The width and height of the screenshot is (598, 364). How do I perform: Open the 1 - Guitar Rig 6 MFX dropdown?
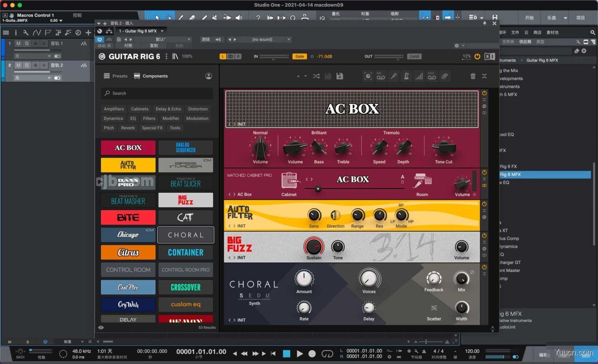(141, 31)
